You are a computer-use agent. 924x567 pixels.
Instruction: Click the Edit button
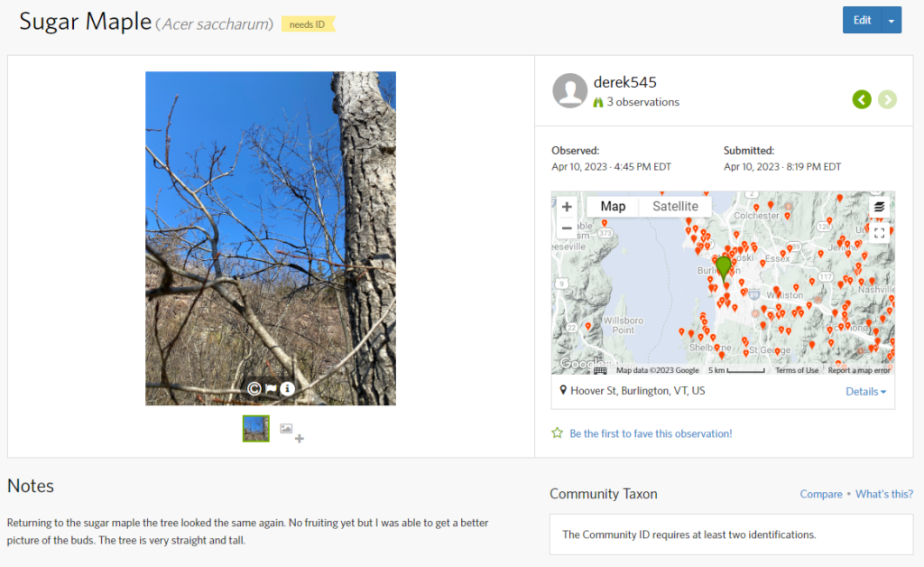pos(862,21)
